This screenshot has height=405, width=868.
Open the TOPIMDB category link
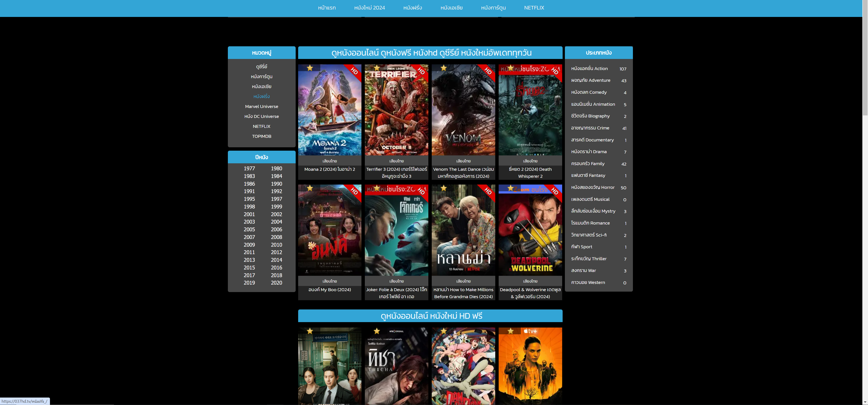click(262, 136)
